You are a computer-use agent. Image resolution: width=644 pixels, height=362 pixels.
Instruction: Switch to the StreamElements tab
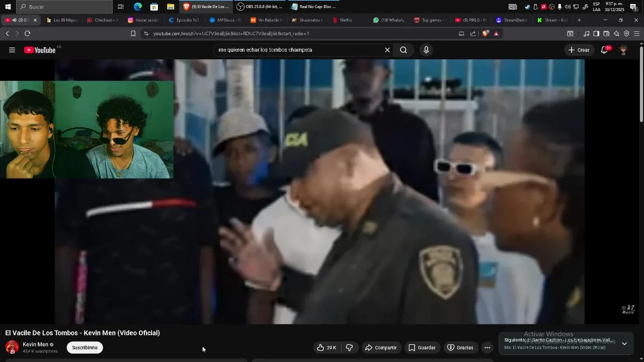pyautogui.click(x=512, y=20)
